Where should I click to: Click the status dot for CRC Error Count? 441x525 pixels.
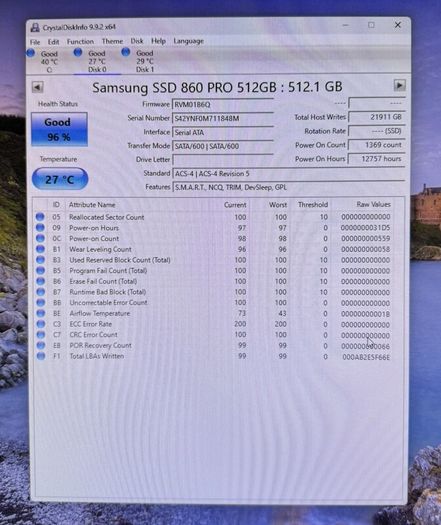(41, 334)
